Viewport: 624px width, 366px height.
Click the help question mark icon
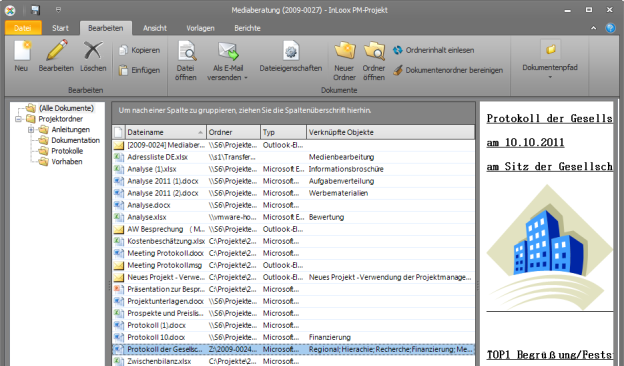click(x=610, y=28)
